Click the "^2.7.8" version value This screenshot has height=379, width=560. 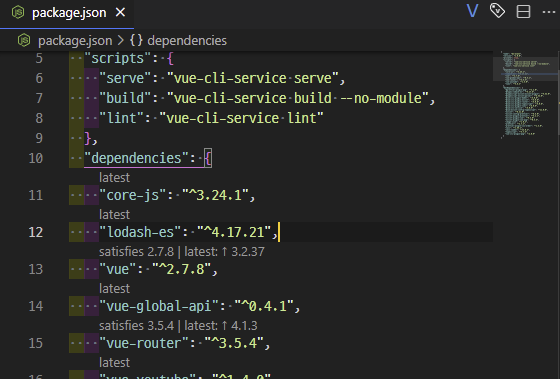coord(181,269)
